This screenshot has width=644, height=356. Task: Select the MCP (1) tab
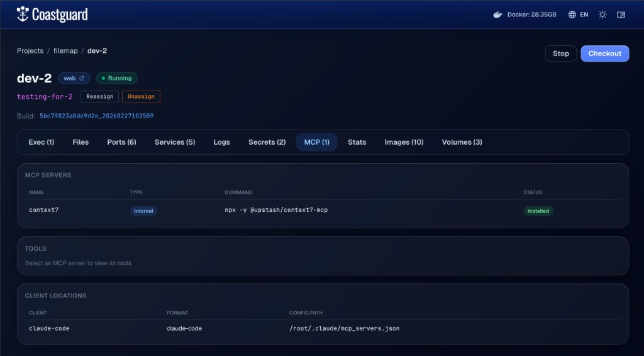coord(317,142)
